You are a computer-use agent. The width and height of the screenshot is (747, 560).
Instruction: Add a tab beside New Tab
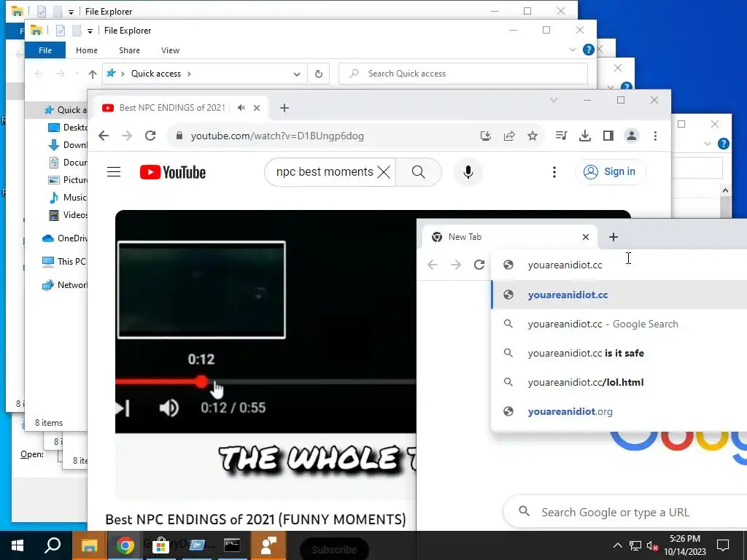click(613, 237)
